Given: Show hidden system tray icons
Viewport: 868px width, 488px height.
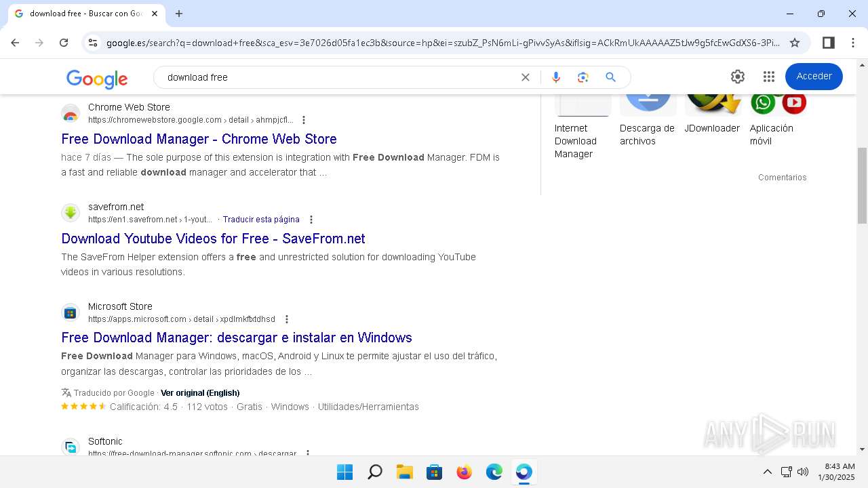Looking at the screenshot, I should click(767, 472).
